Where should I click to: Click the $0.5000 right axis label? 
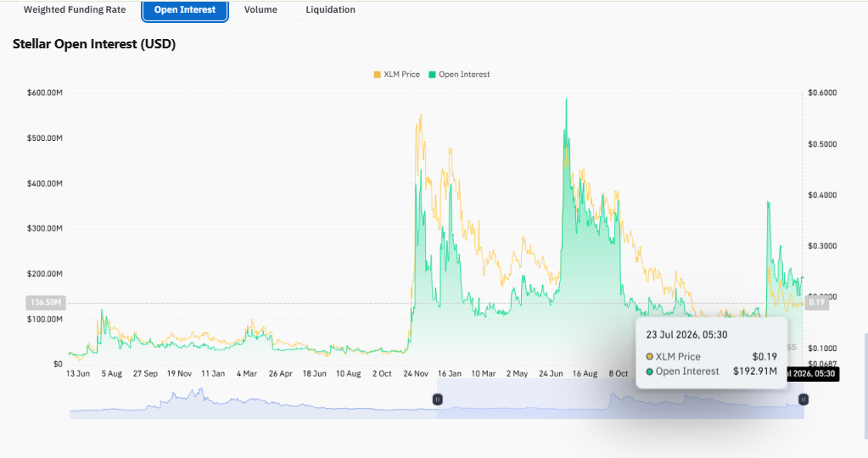coord(822,144)
